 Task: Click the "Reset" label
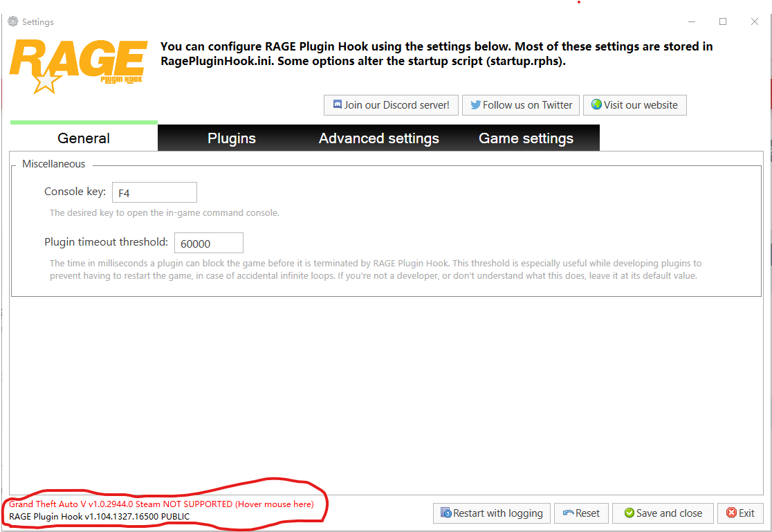point(587,513)
